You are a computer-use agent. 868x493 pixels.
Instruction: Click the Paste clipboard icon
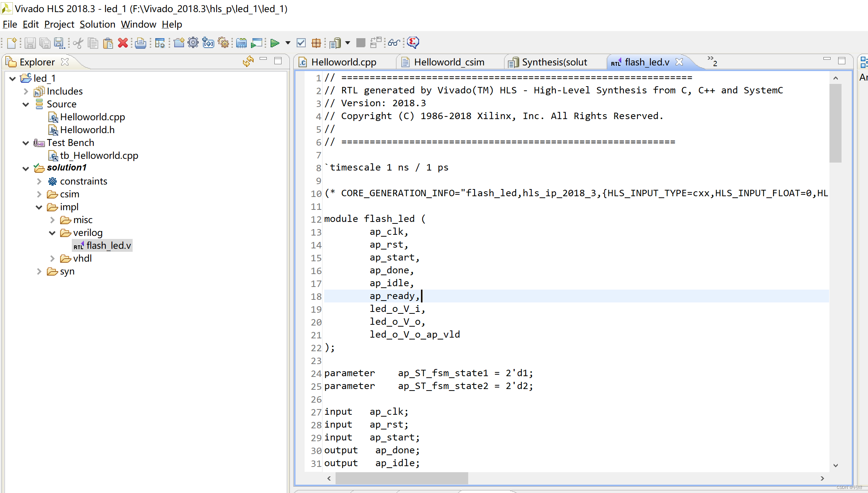tap(108, 43)
